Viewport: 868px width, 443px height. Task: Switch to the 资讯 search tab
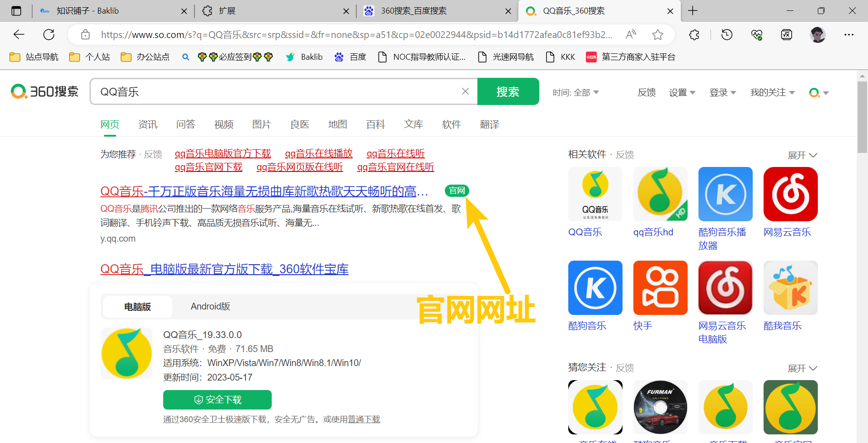tap(148, 124)
